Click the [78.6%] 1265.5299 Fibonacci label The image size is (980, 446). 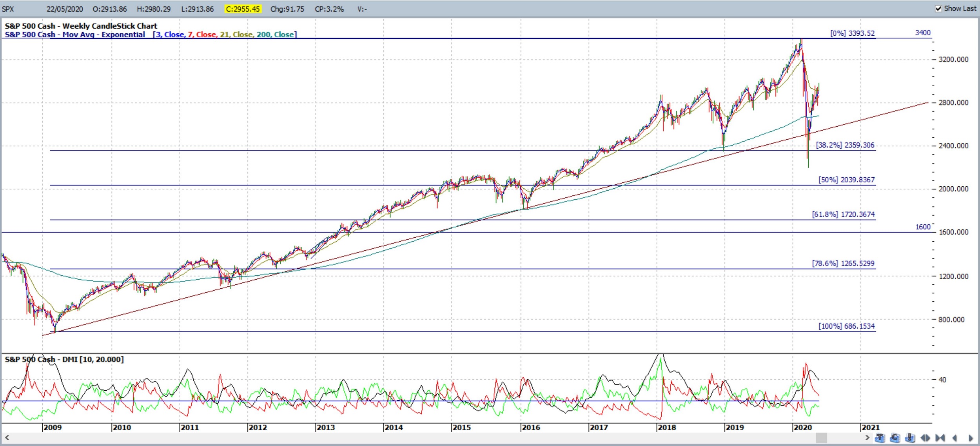(x=843, y=263)
